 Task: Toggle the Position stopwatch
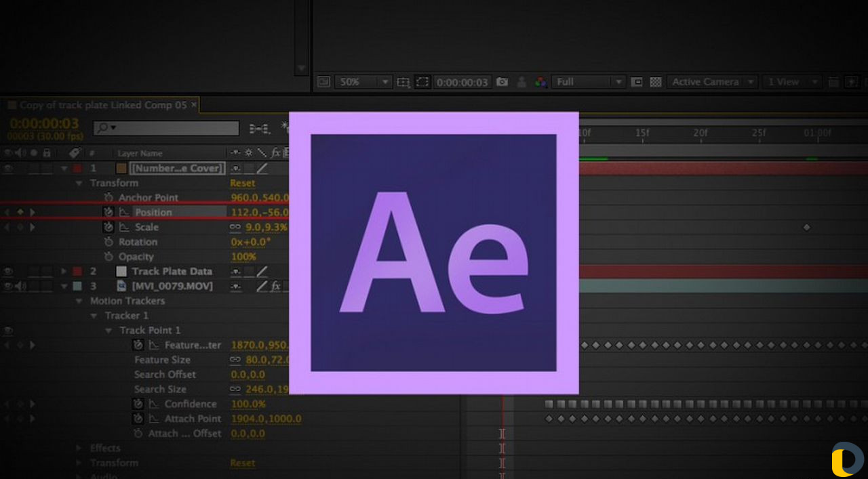tap(108, 213)
